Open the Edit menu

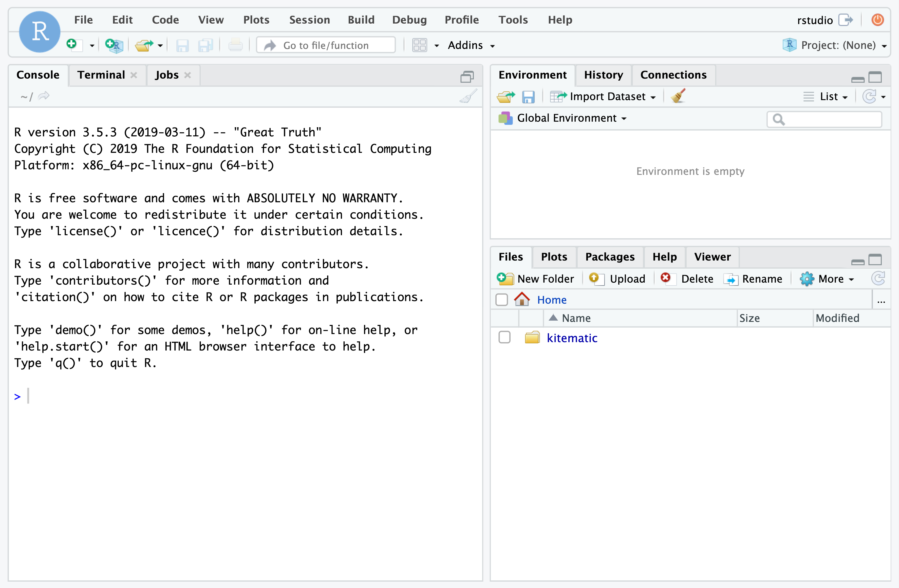122,20
